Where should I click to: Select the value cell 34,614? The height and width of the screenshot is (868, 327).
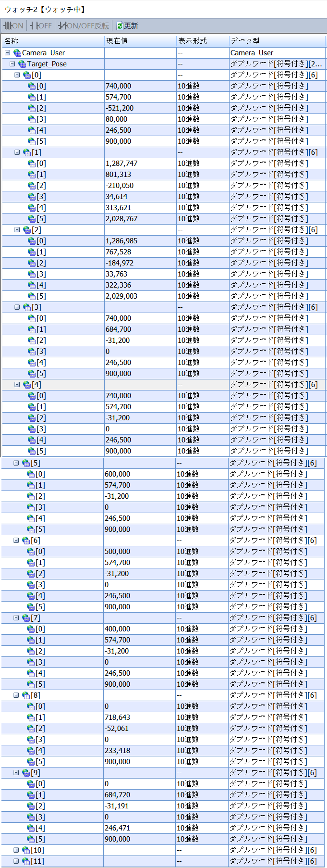click(x=140, y=197)
